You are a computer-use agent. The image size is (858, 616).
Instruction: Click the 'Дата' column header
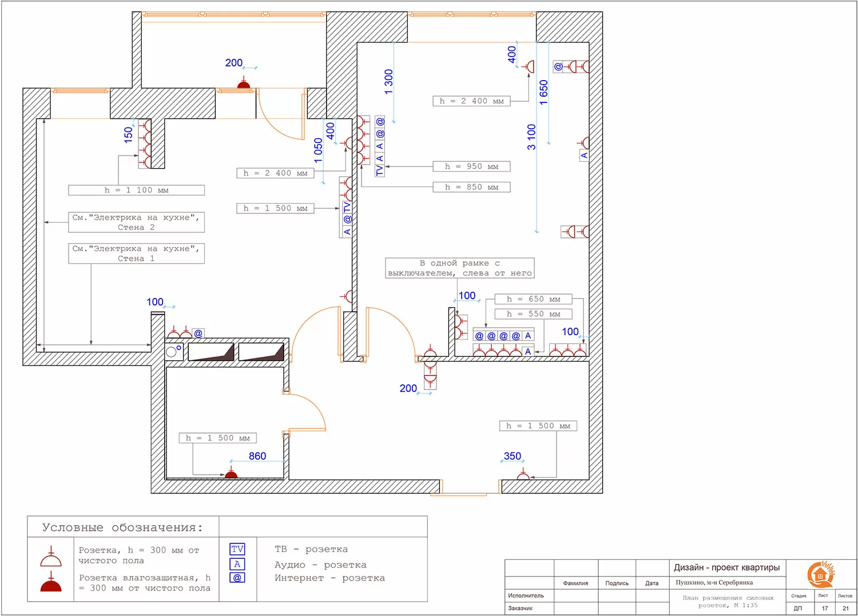[652, 583]
